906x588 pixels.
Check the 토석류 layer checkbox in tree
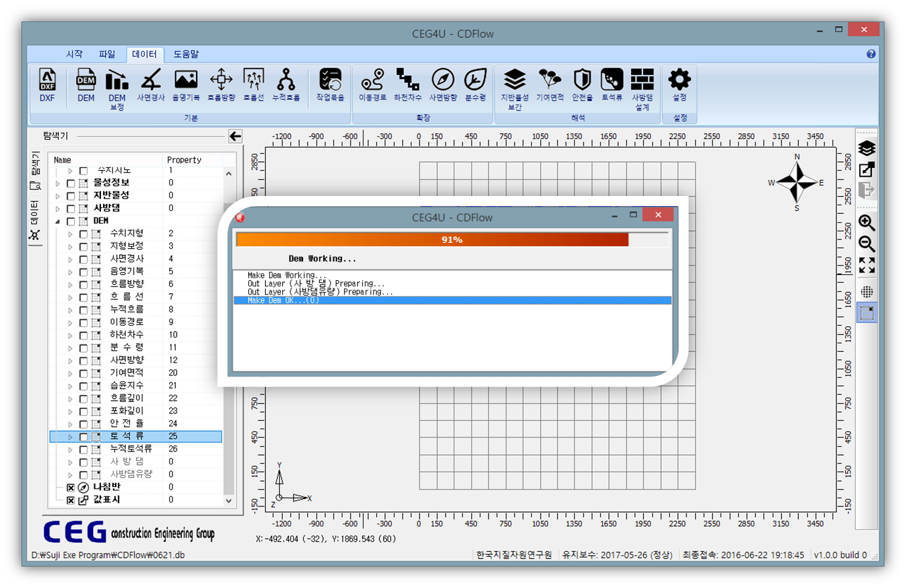pos(84,437)
